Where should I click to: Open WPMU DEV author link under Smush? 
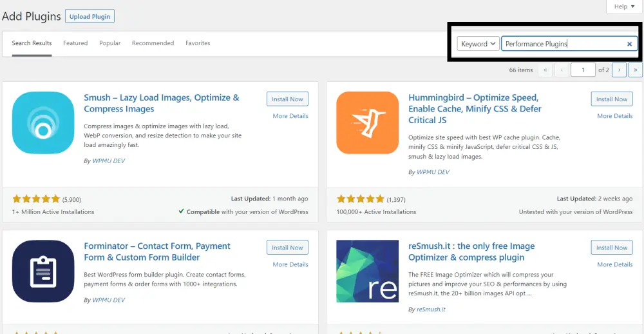[x=108, y=161]
